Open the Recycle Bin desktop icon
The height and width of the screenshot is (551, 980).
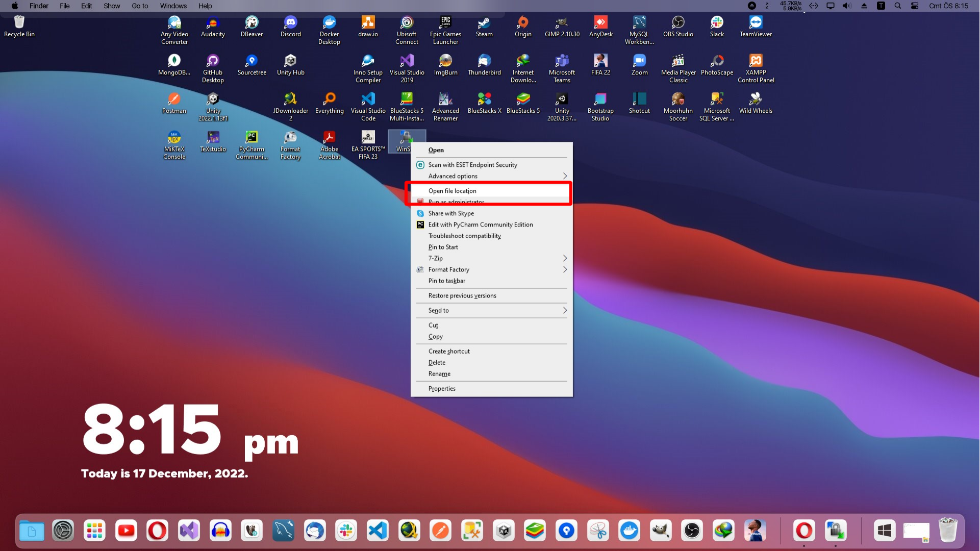tap(19, 27)
